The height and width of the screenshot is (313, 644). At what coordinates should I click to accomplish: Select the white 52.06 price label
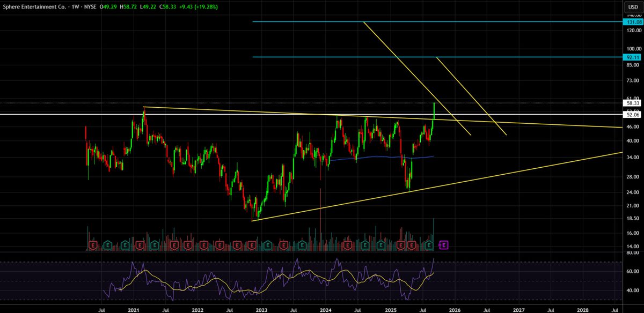coord(633,115)
